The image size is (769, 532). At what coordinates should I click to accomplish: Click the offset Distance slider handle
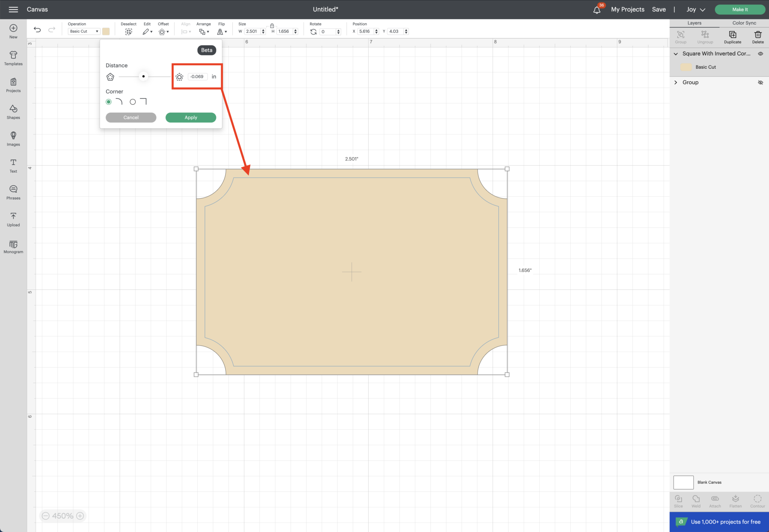click(x=143, y=77)
